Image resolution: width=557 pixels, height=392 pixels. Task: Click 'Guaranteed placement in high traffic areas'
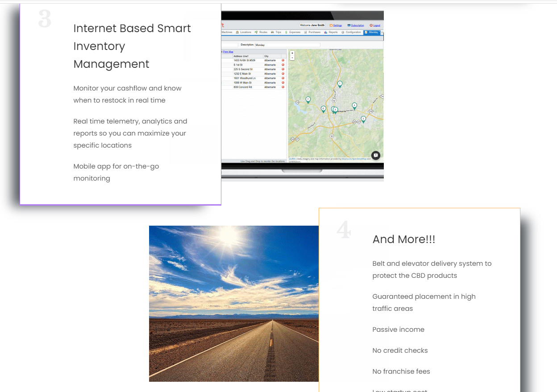[424, 302]
